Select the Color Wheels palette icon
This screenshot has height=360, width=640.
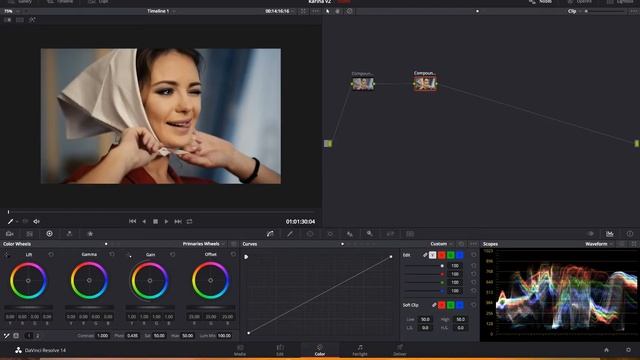(49, 234)
